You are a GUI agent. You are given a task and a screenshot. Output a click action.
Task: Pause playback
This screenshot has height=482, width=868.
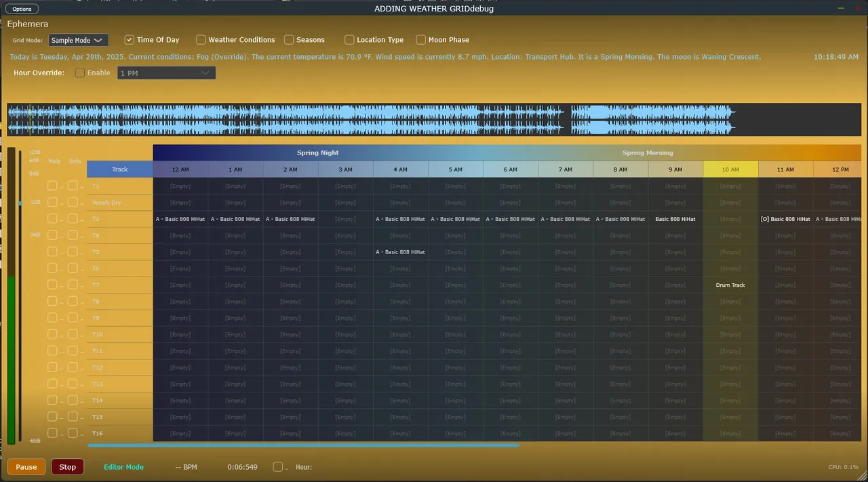(x=26, y=467)
